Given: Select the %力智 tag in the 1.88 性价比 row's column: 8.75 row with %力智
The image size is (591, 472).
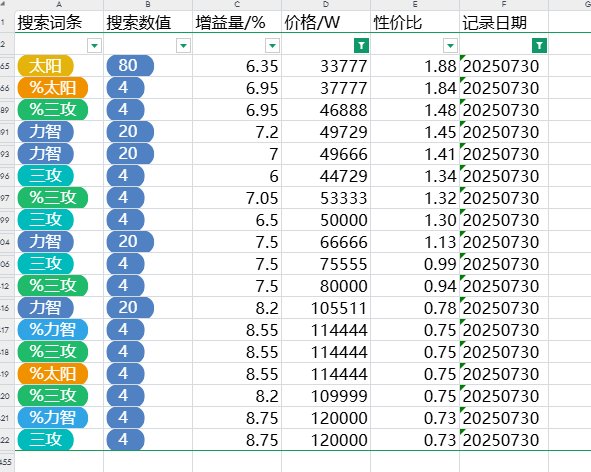Looking at the screenshot, I should [53, 418].
